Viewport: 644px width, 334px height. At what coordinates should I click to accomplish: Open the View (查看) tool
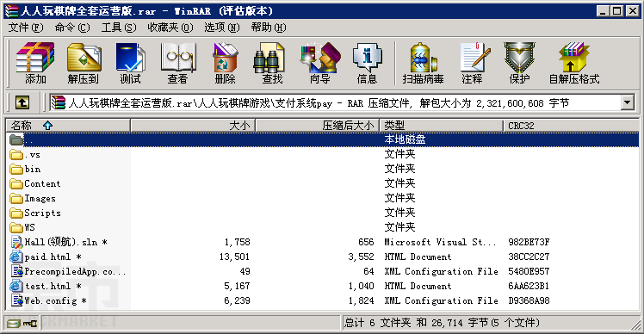point(178,57)
